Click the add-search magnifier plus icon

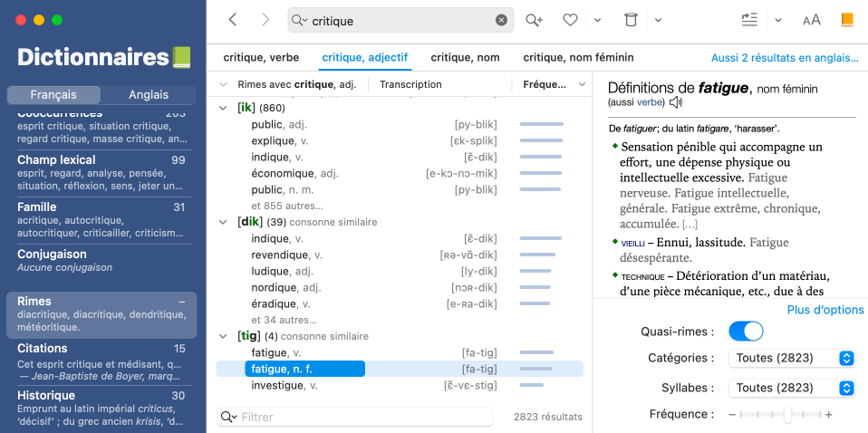tap(534, 20)
